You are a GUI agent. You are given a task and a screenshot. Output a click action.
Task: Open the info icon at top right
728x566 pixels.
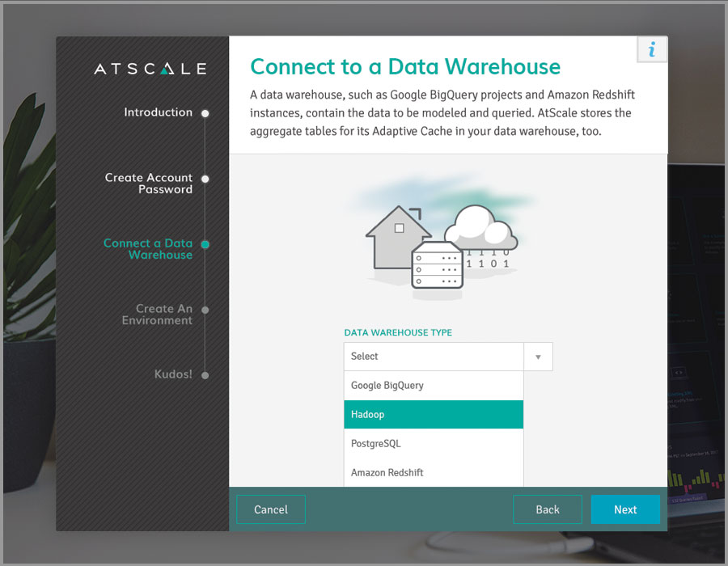tap(652, 49)
